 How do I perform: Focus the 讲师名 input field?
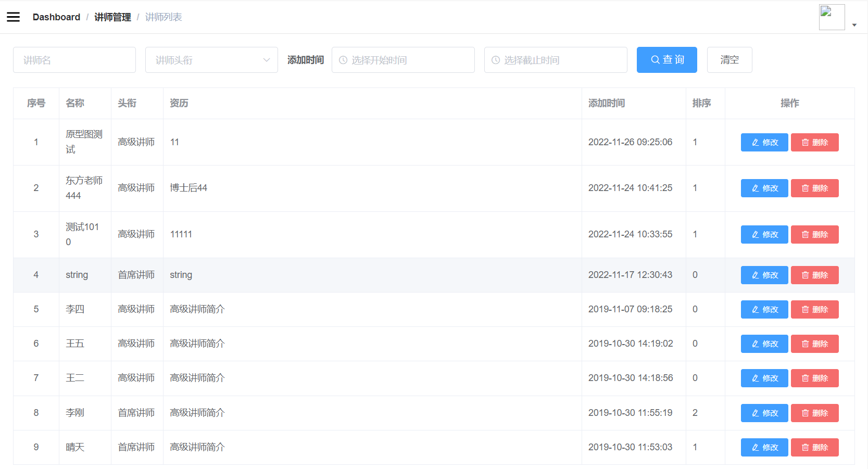coord(74,60)
